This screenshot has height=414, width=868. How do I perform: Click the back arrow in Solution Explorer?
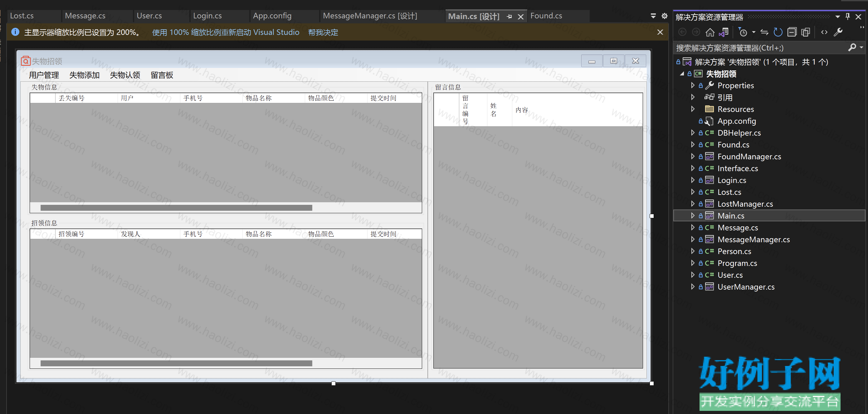682,32
